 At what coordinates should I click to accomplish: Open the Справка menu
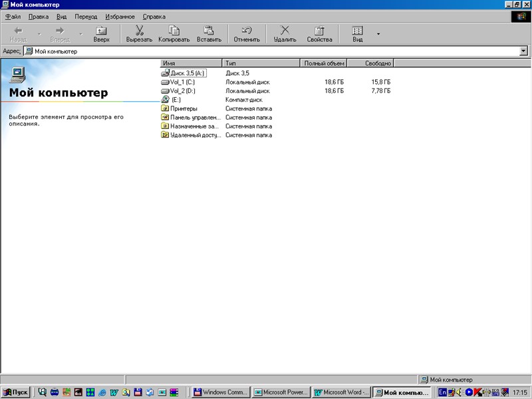(x=154, y=17)
